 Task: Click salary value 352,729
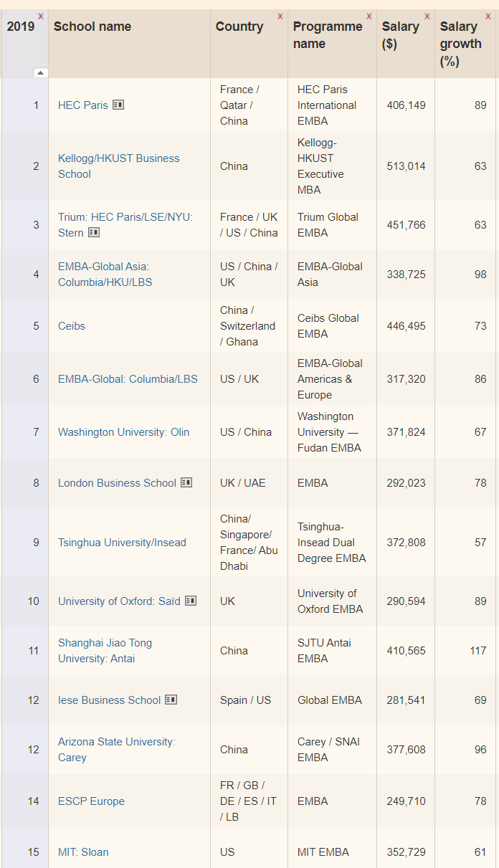(x=406, y=852)
